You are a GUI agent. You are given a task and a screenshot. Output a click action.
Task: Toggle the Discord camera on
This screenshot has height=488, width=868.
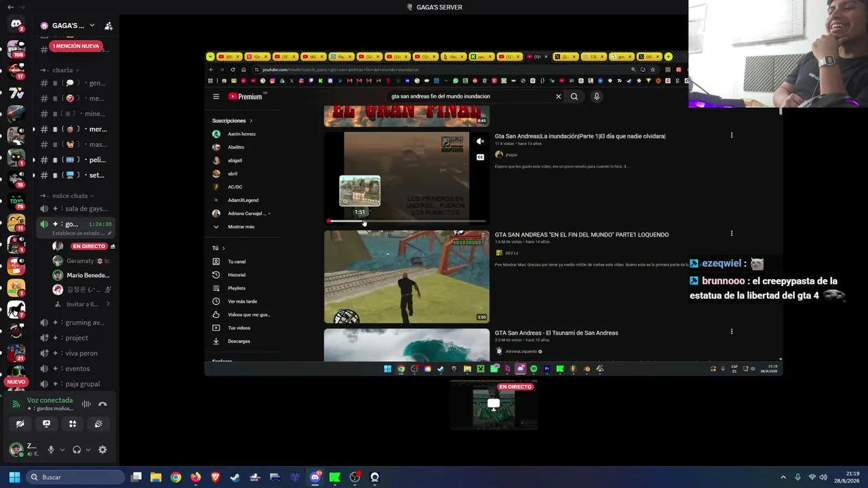click(20, 424)
